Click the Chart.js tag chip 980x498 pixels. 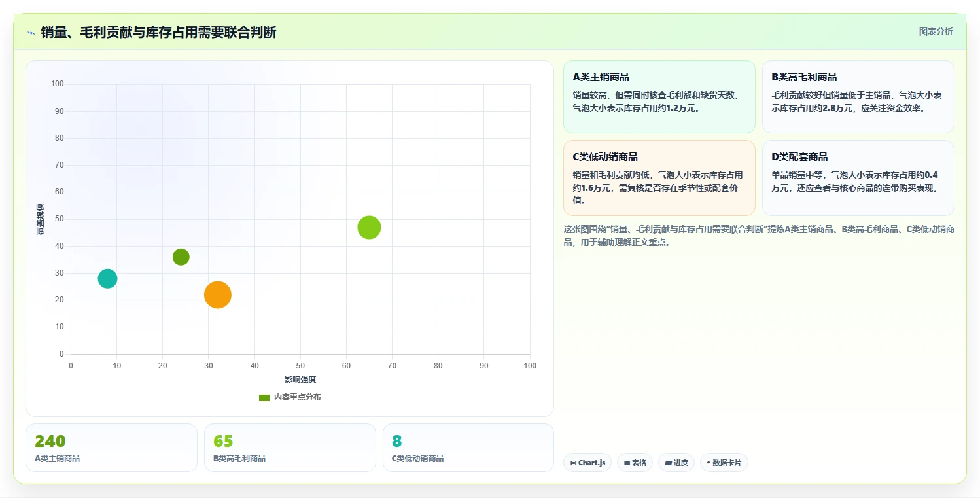[587, 463]
